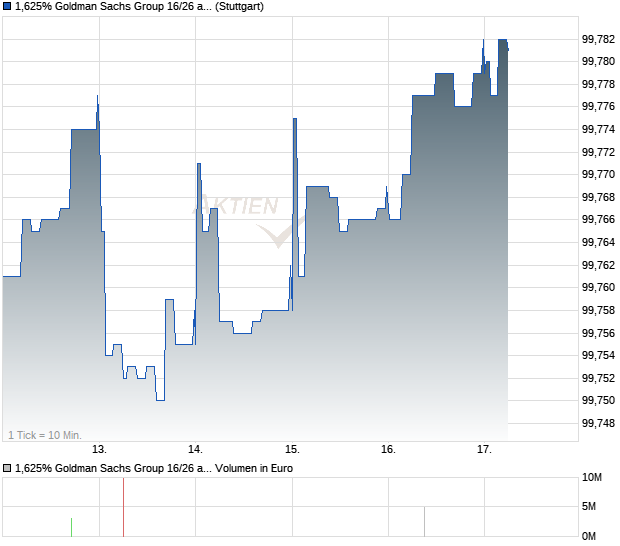Click the 99,748 price axis label
The image size is (620, 546).
pos(598,423)
